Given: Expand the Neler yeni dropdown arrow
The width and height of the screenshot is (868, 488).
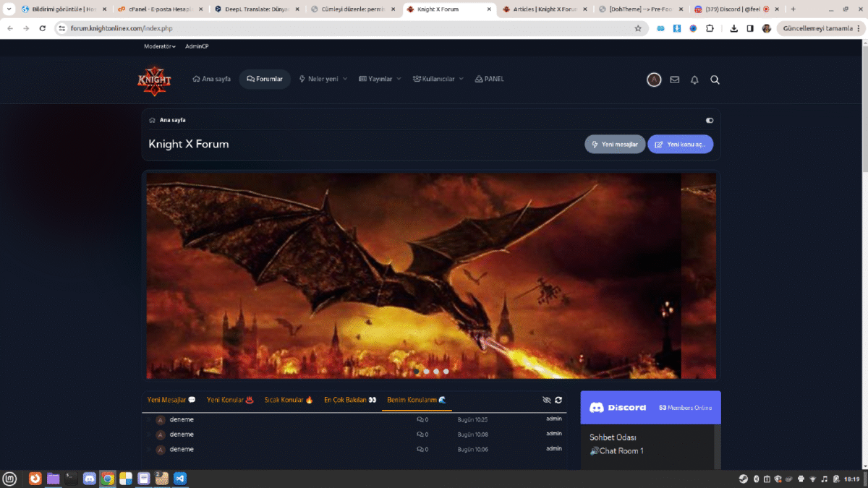Looking at the screenshot, I should 345,79.
